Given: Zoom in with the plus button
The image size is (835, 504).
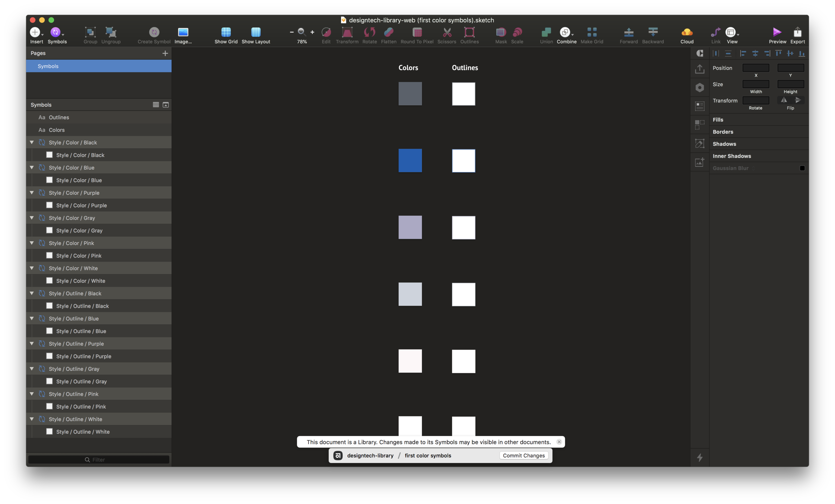Looking at the screenshot, I should [312, 32].
